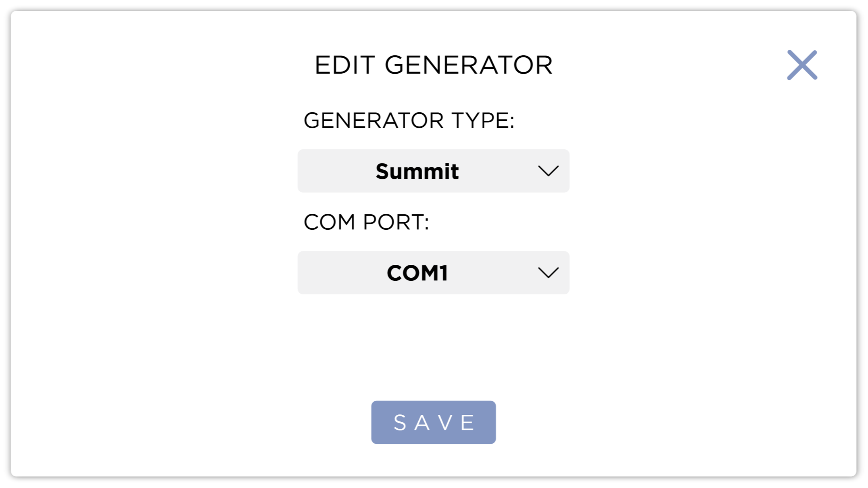Click the COM Port label
The image size is (868, 488).
[x=366, y=222]
